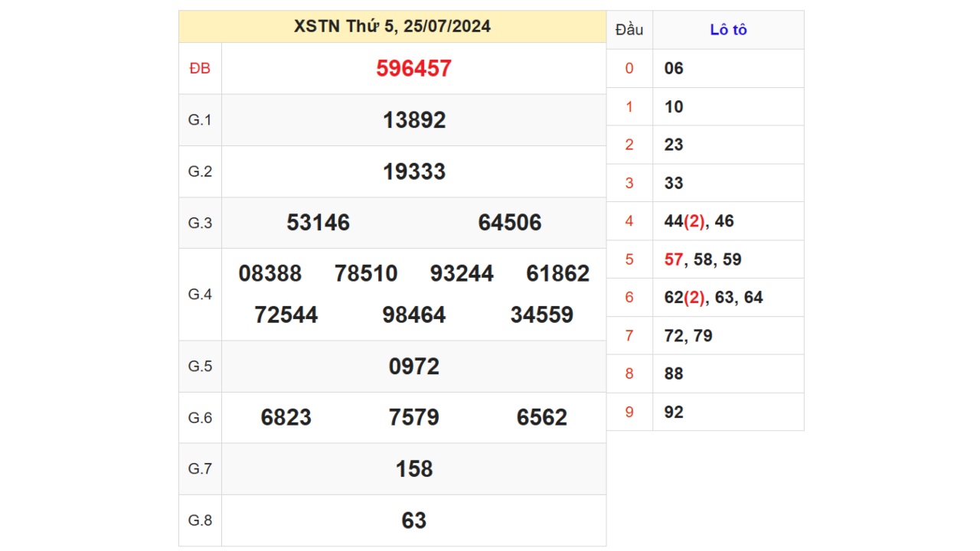The image size is (980, 551).
Task: Select fourth prize number 93244
Action: 462,273
